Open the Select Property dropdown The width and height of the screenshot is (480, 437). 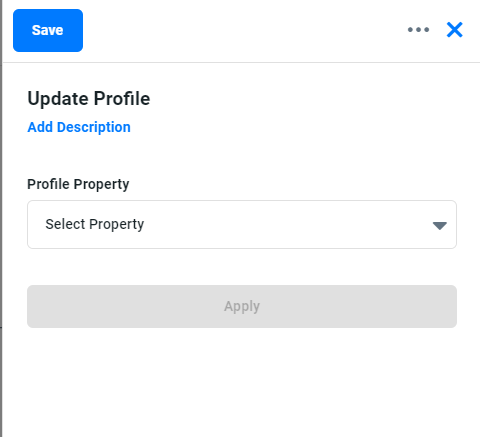pyautogui.click(x=242, y=224)
